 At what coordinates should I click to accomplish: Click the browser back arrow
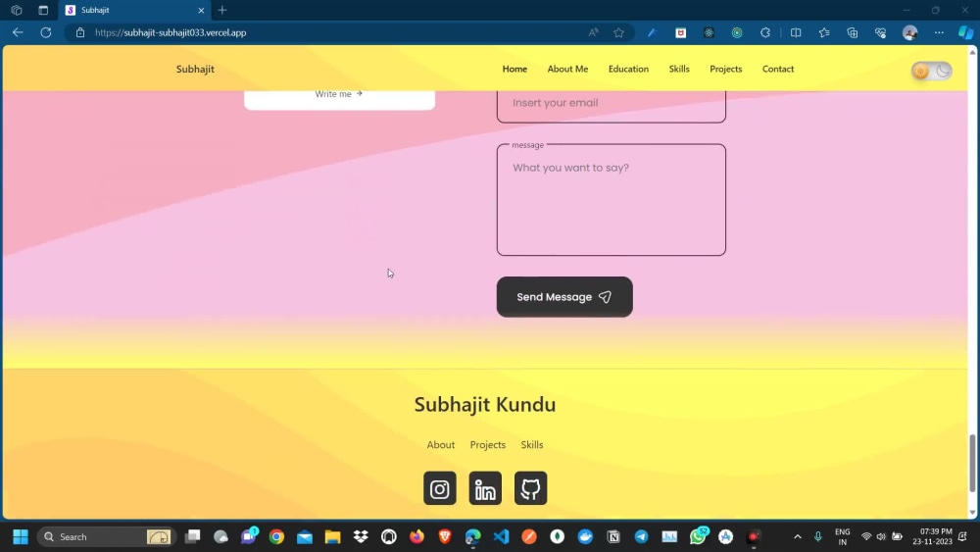tap(18, 32)
